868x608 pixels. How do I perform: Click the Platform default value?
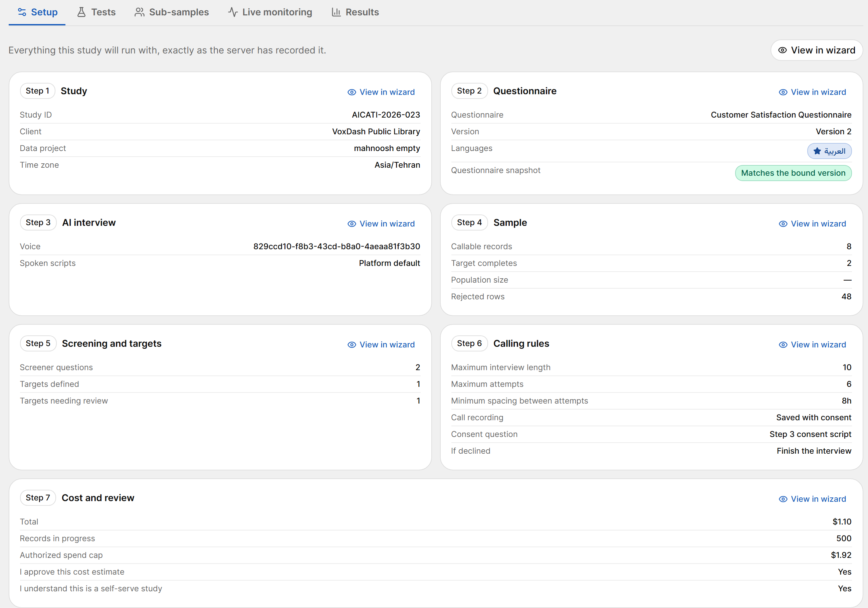coord(389,263)
